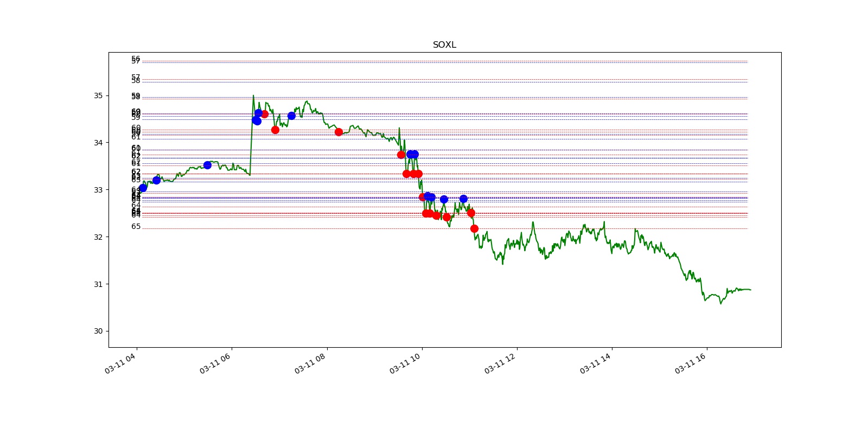Image resolution: width=868 pixels, height=434 pixels.
Task: Click the y-axis label 35
Action: tap(98, 95)
